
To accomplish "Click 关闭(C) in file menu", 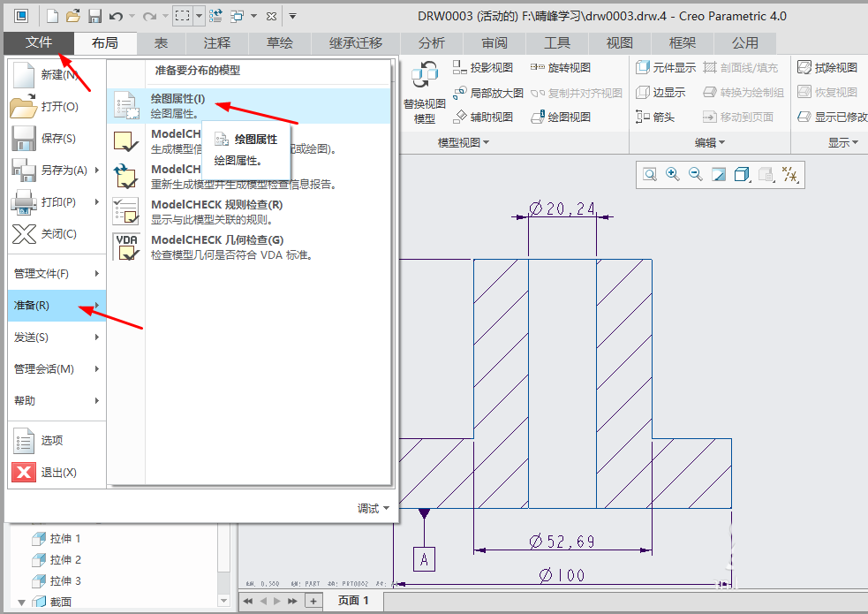I will pos(56,233).
